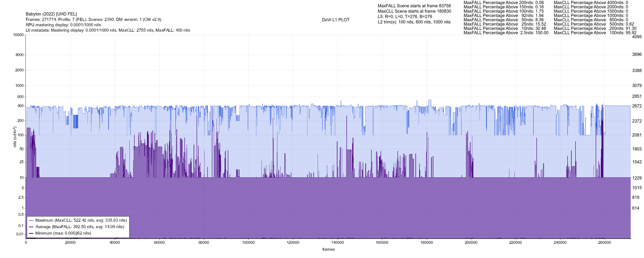This screenshot has height=258, width=644.
Task: Click the 'nits (cd/m²)' y-axis label
Action: coord(15,137)
